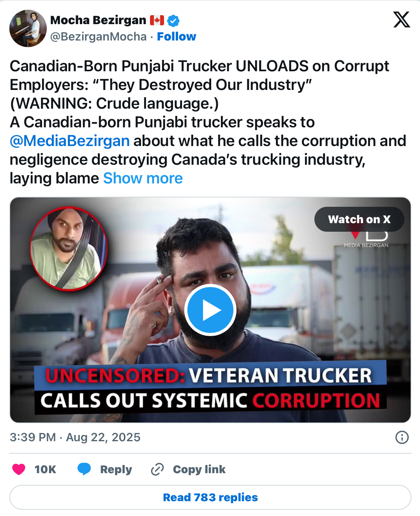
Task: Click the Copy link text
Action: point(199,469)
